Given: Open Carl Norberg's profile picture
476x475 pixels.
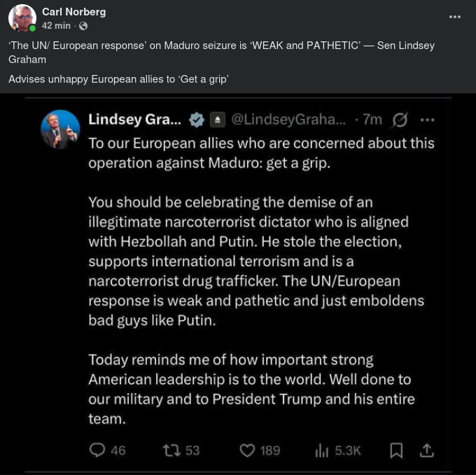Looking at the screenshot, I should pos(22,18).
